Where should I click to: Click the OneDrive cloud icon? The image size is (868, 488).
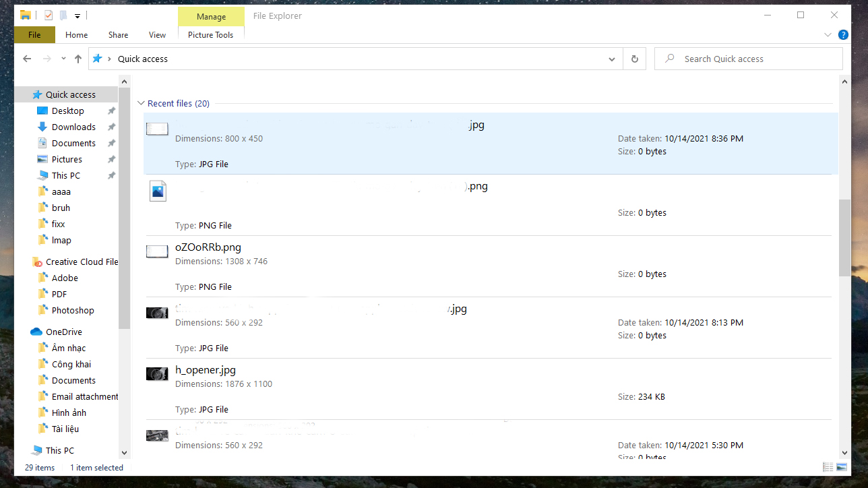point(36,332)
